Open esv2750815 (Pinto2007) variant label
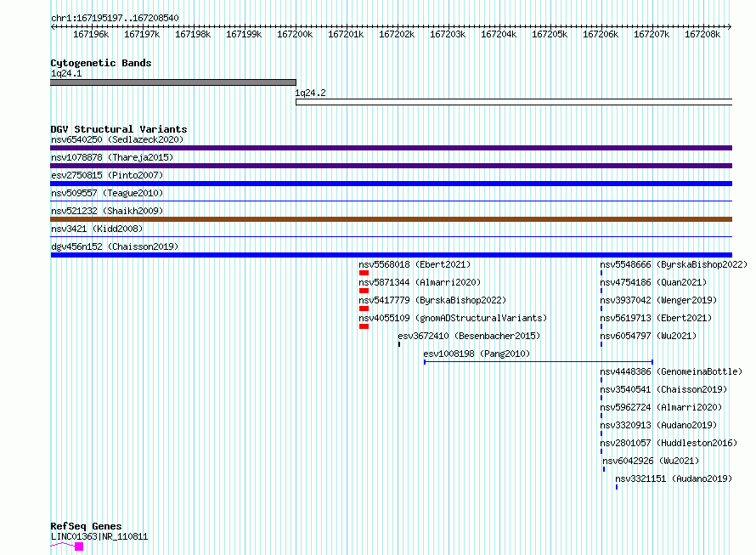This screenshot has height=555, width=756. tap(107, 175)
